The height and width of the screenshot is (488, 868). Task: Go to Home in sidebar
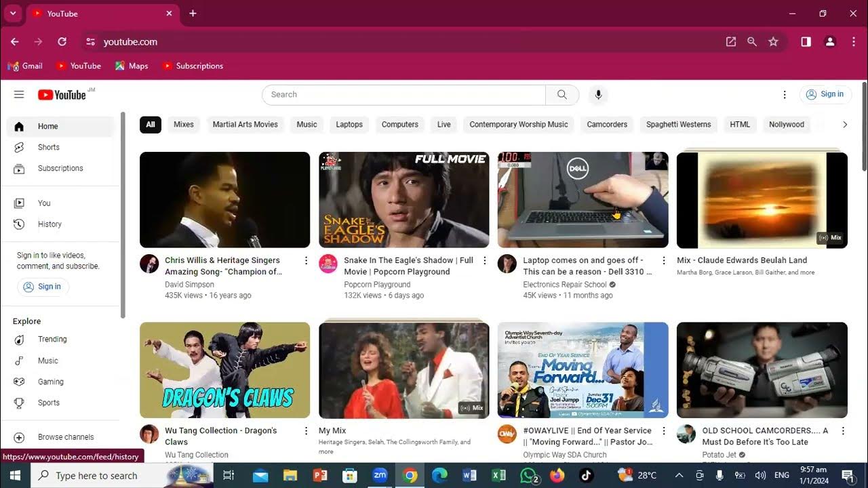61,127
